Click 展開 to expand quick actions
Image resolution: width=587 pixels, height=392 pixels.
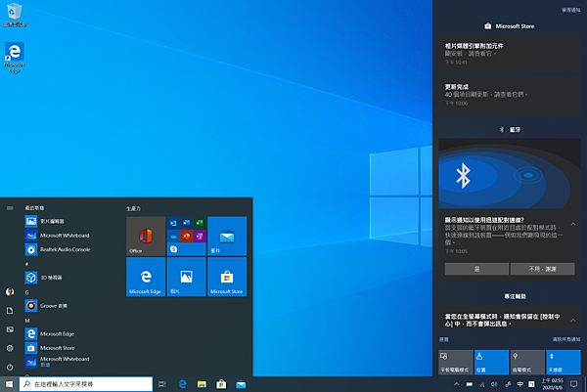(x=443, y=339)
